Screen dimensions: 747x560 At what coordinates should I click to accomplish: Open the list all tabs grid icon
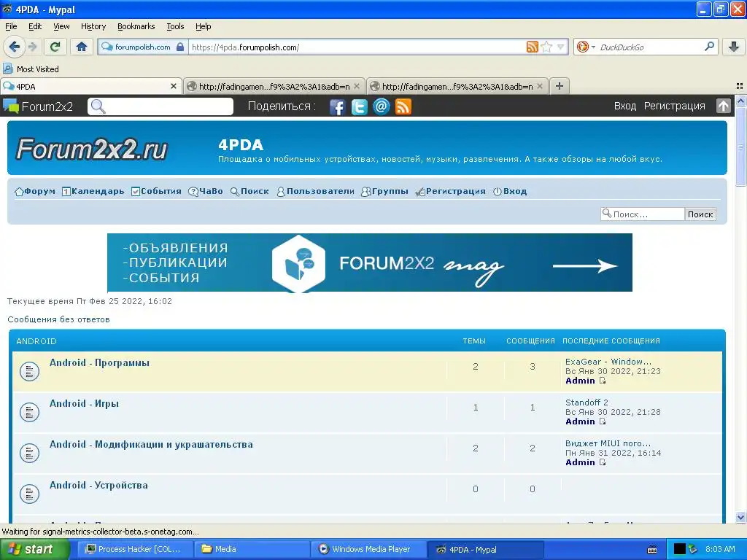click(x=740, y=86)
